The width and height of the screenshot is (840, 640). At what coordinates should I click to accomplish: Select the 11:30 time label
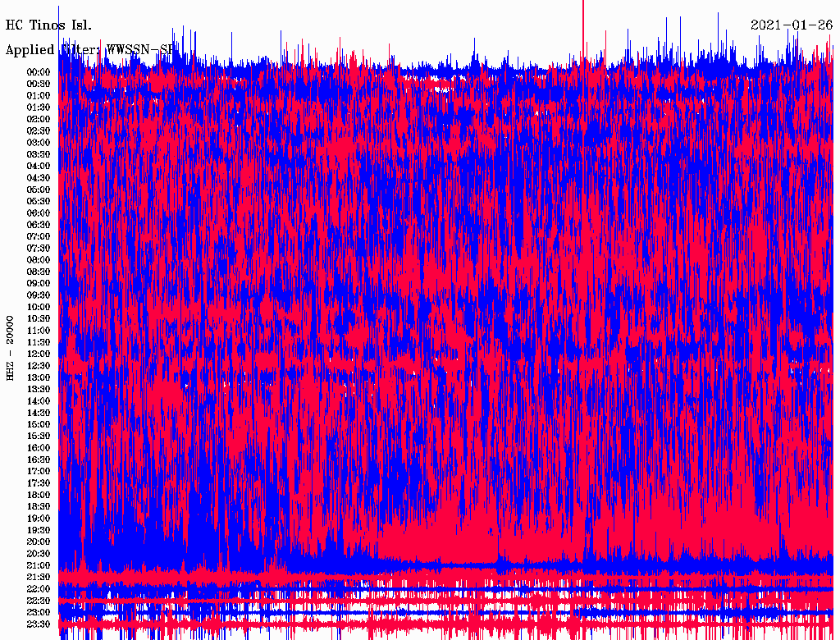pyautogui.click(x=38, y=342)
